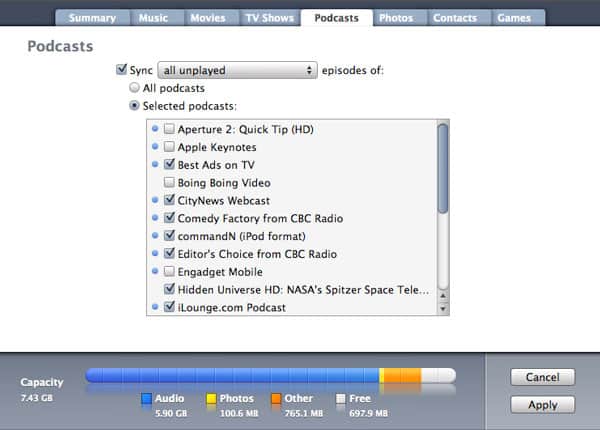Click the '100.6 MB' Photos size value
Viewport: 600px width, 430px height.
[239, 413]
